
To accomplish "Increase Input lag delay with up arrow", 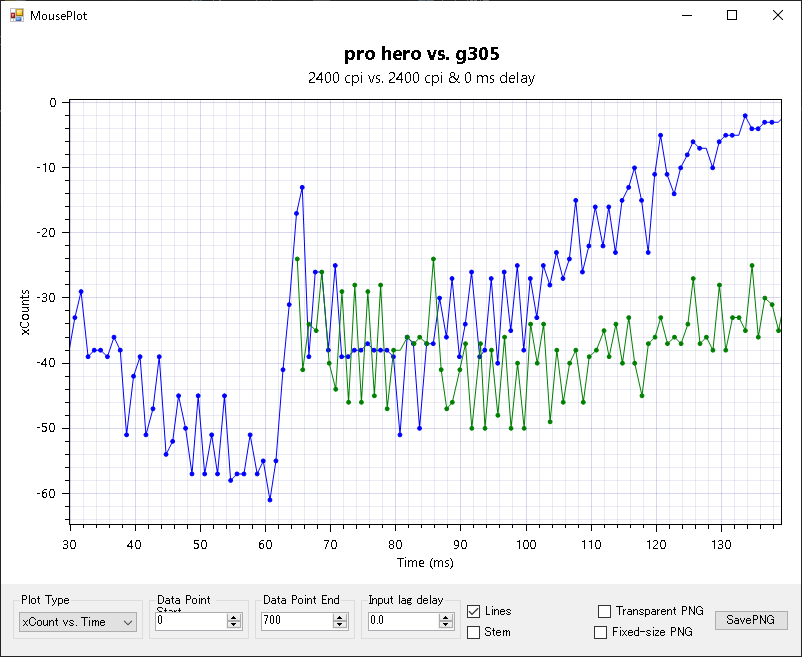I will (x=445, y=617).
